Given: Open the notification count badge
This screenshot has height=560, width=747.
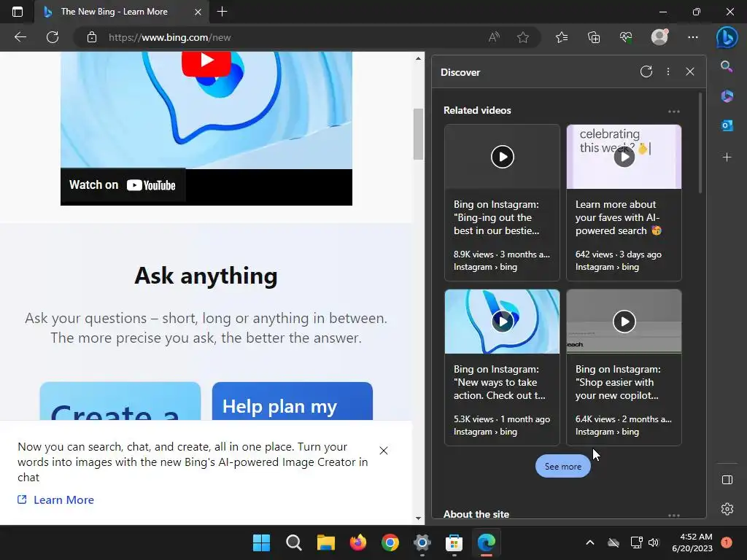Looking at the screenshot, I should [726, 542].
